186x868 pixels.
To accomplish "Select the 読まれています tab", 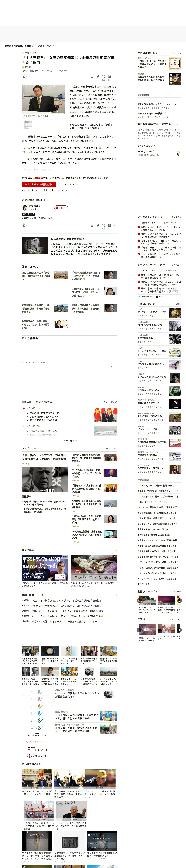I will pos(148,223).
